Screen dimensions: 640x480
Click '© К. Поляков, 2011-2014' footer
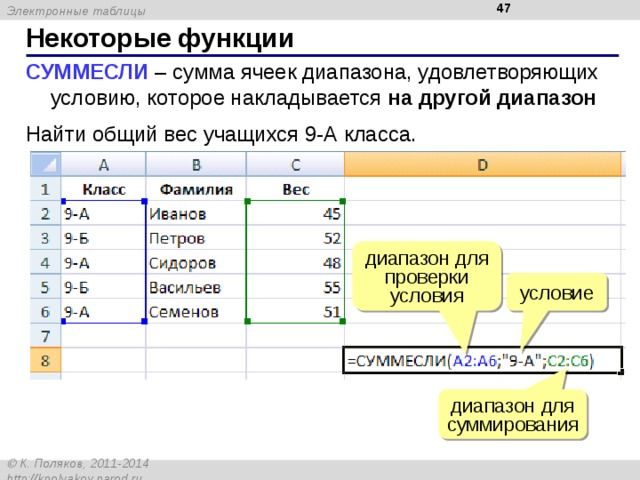tap(78, 464)
